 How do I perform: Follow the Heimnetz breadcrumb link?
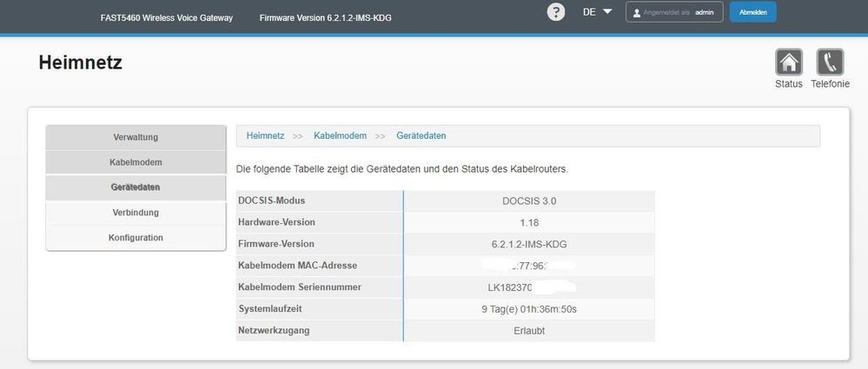(265, 135)
